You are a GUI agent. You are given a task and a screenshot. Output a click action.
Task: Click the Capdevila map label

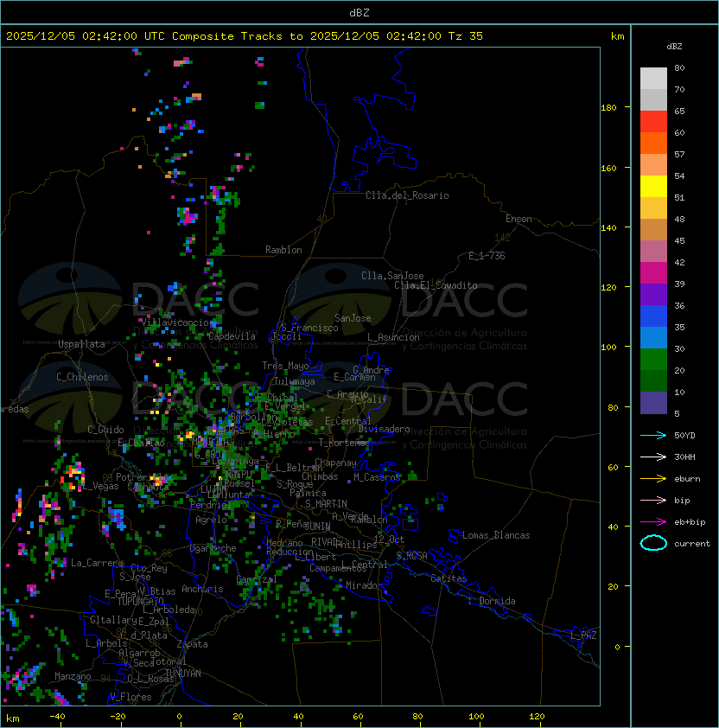232,336
